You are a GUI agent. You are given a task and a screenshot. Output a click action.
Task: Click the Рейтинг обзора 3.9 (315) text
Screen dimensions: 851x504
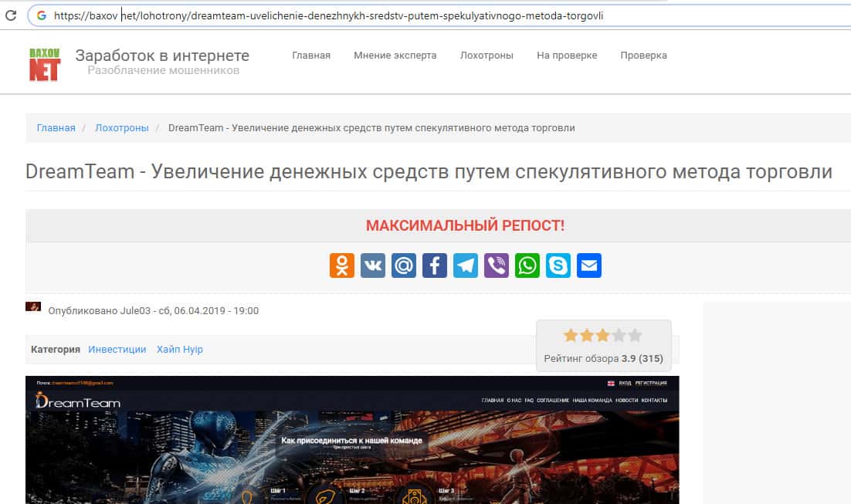point(604,359)
